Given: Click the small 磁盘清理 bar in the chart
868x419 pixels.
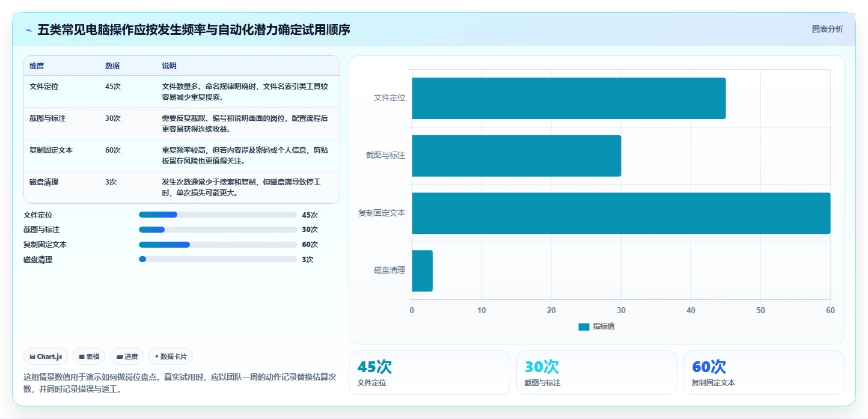Looking at the screenshot, I should [422, 271].
